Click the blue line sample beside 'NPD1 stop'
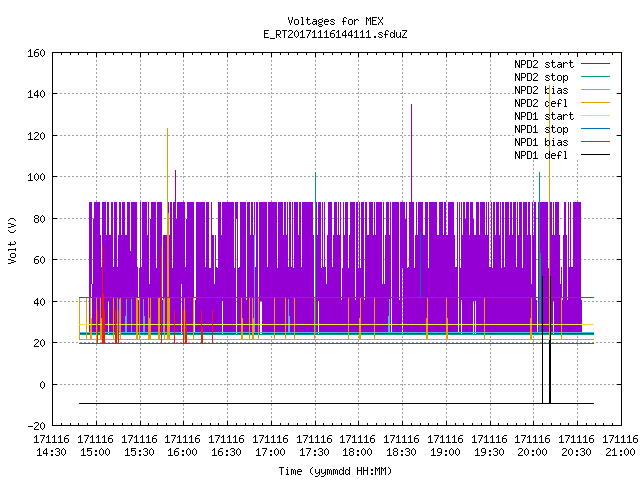Viewport: 640px width, 480px height. 596,129
